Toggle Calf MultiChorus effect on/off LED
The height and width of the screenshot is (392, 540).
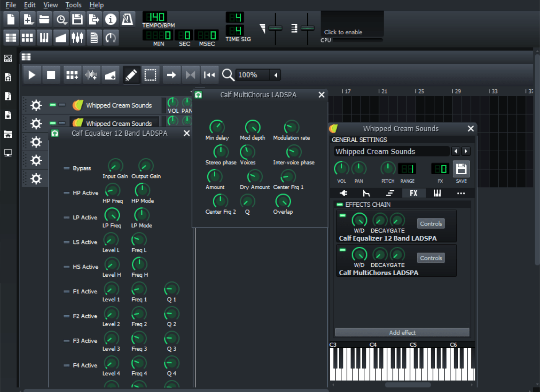(343, 250)
